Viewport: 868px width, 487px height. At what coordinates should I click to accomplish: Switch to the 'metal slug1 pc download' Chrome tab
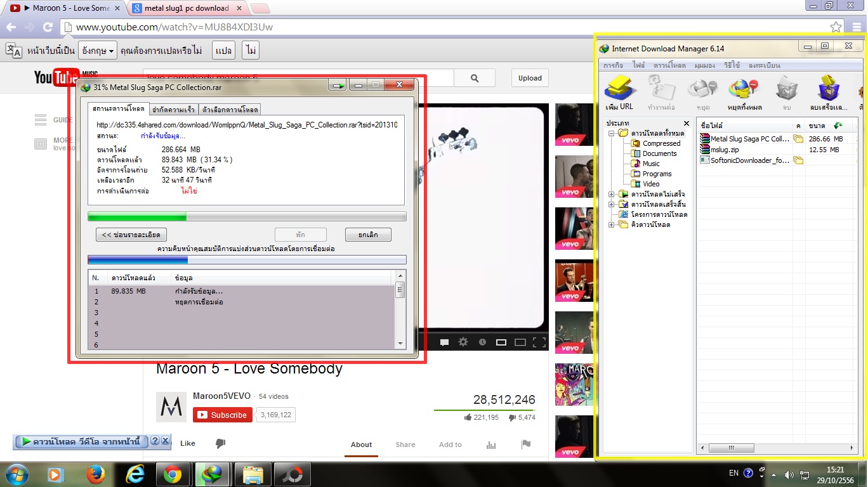click(186, 8)
